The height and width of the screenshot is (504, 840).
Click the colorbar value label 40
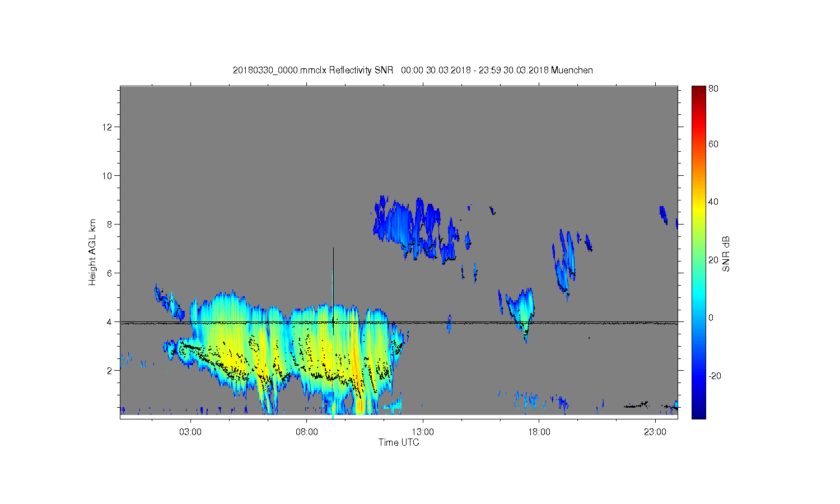click(713, 202)
